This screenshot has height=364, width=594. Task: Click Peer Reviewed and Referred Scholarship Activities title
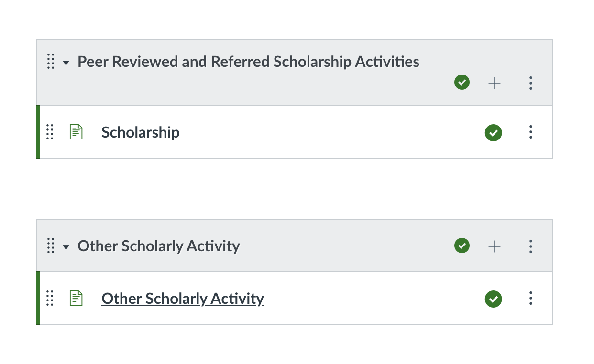[249, 62]
